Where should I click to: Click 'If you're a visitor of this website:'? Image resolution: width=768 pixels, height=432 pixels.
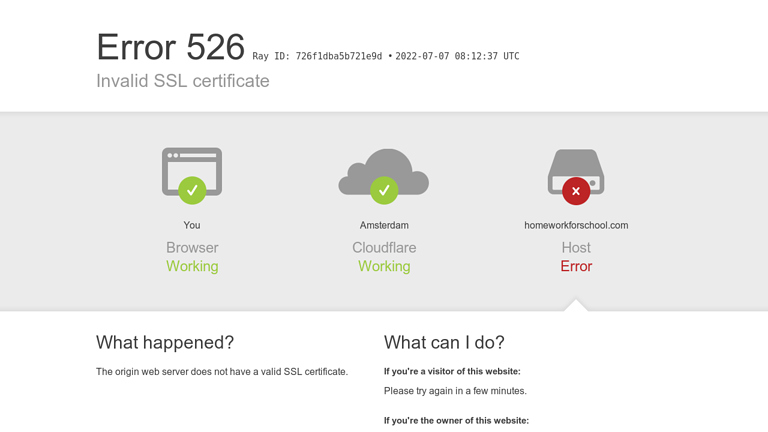tap(452, 371)
